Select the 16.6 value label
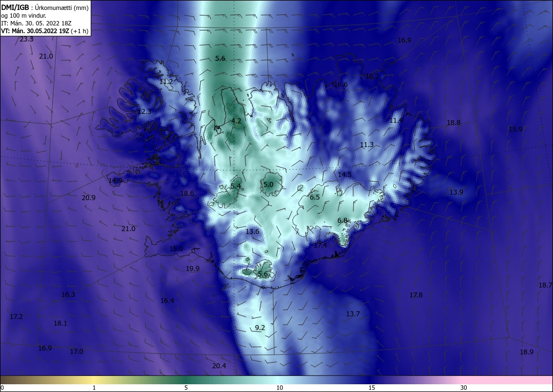Screen dimensions: 553x392 click(341, 84)
